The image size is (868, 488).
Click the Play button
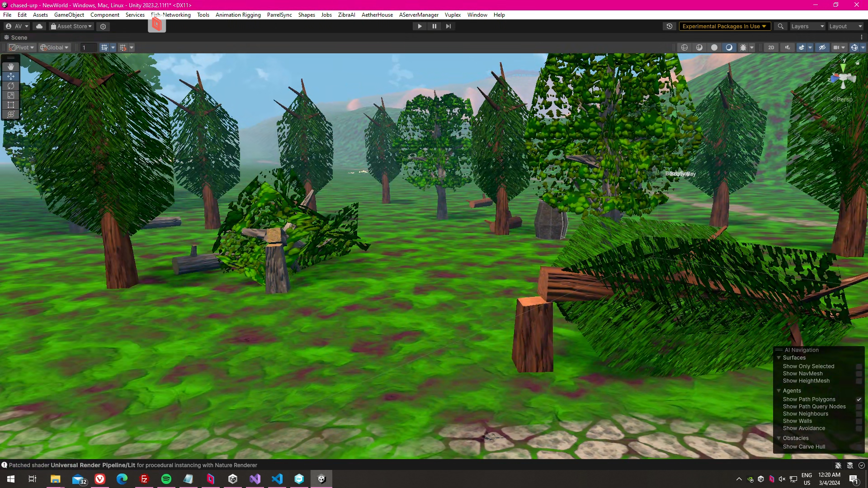point(420,26)
